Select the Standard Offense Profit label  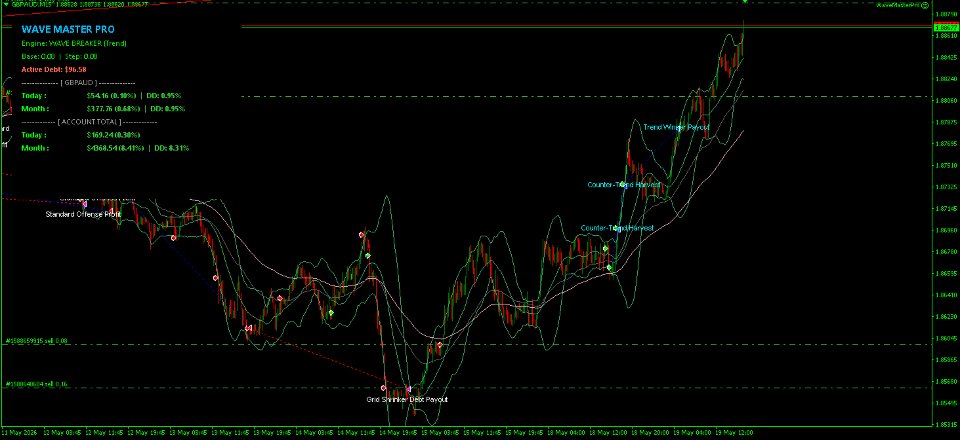coord(83,215)
